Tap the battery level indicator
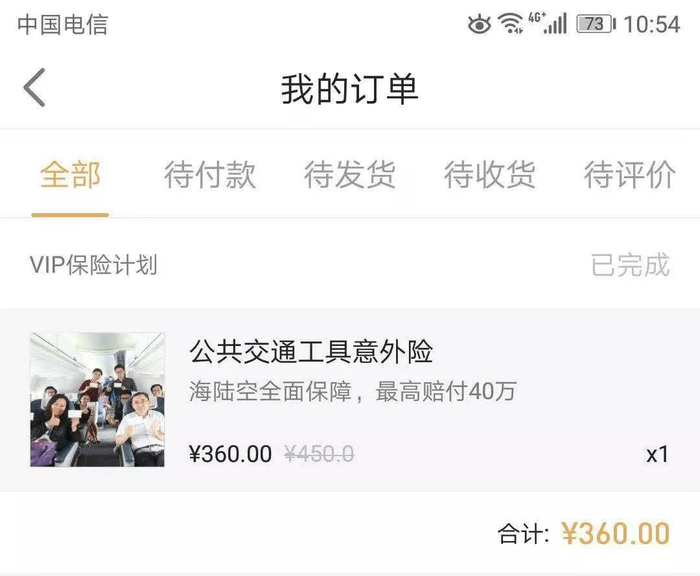700x576 pixels. point(596,24)
